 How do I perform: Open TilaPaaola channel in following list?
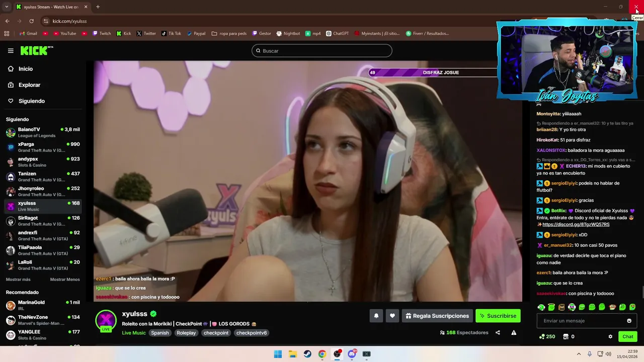(x=43, y=250)
